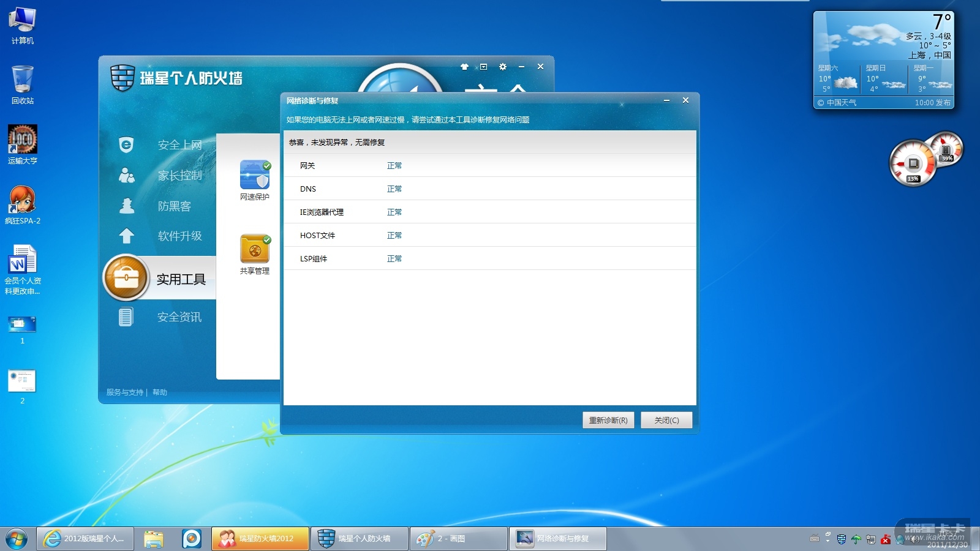980x551 pixels.
Task: Switch to the 2012版瑞星个人 IE taskbar item
Action: click(x=85, y=539)
